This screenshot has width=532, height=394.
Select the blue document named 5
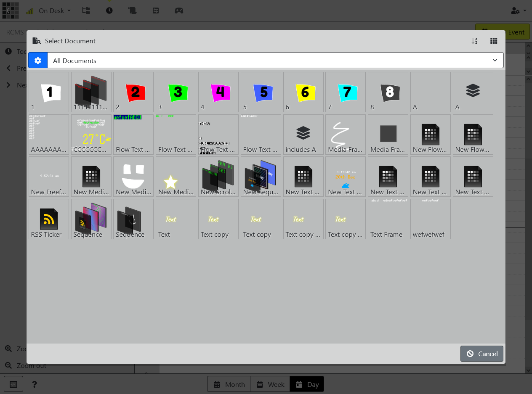click(x=261, y=92)
